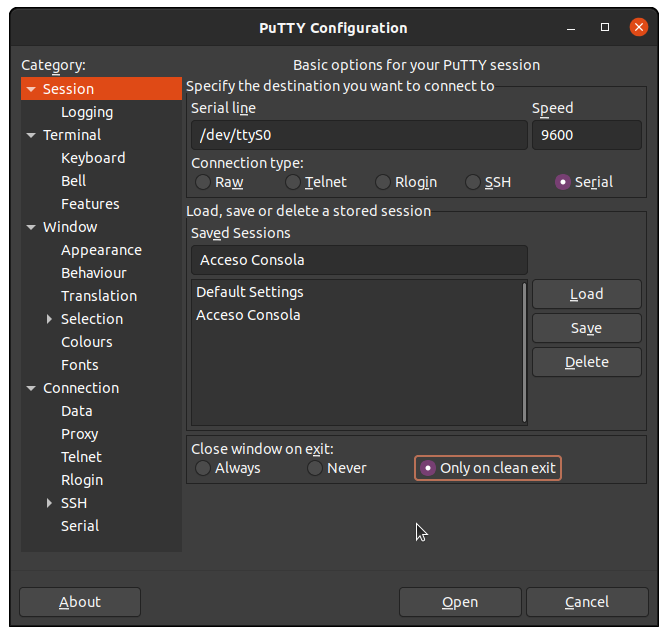This screenshot has height=636, width=668.
Task: Select Acceso Consola in sessions list
Action: 357,315
